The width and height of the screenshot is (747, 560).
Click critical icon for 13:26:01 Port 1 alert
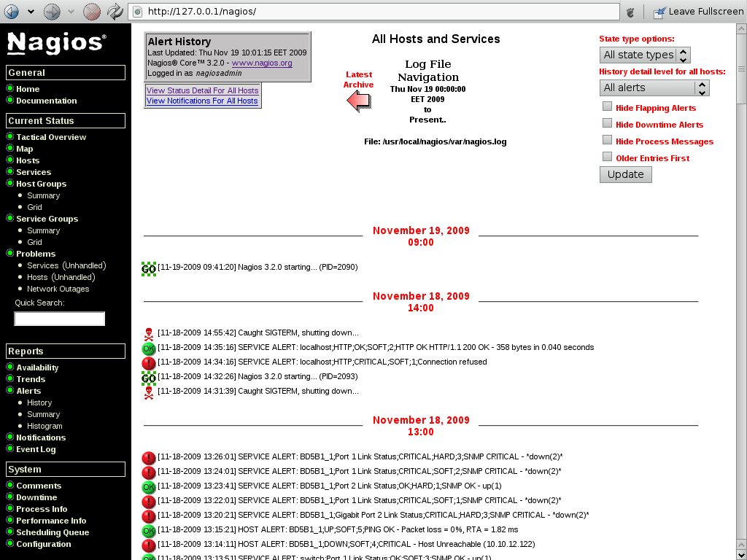click(149, 458)
